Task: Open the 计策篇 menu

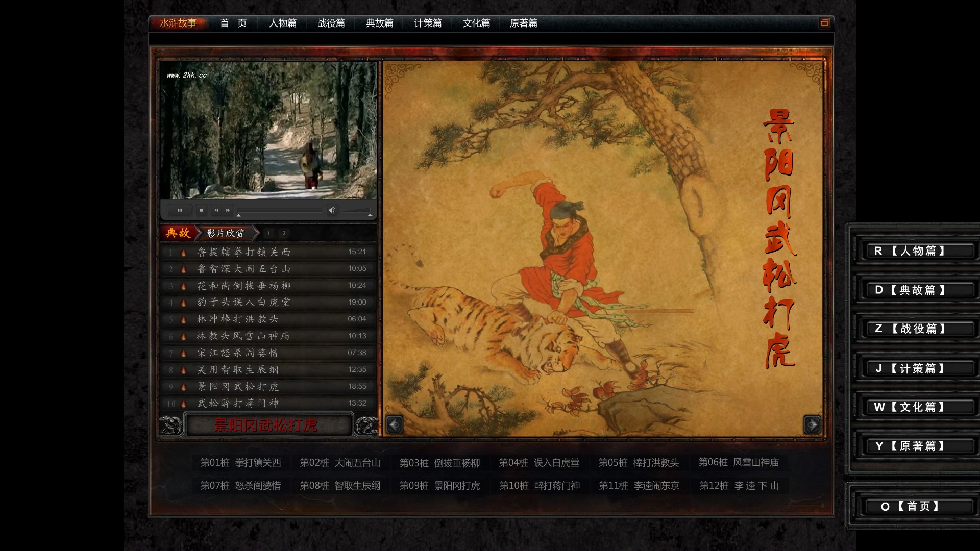Action: pos(428,23)
